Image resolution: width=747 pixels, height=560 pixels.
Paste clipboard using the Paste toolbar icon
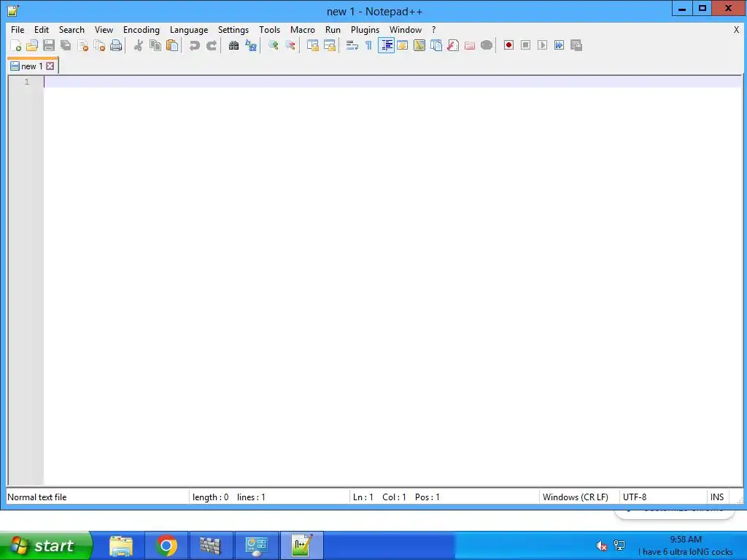click(x=172, y=45)
